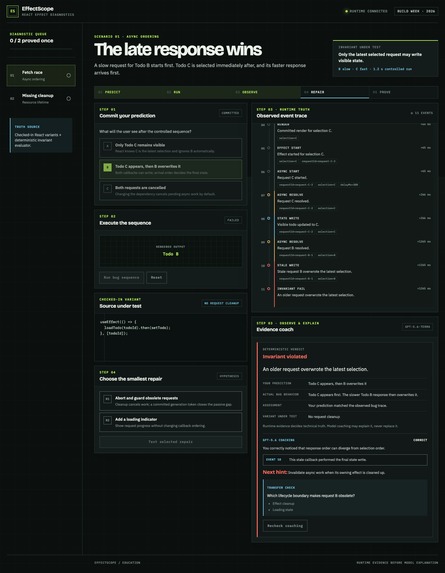
Task: Click the 'Effect cleanup' transfer check option
Action: click(283, 504)
